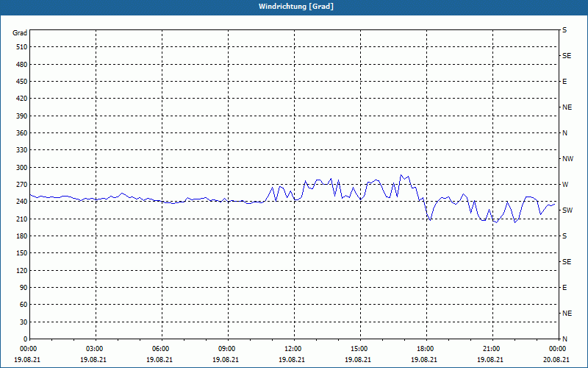Click the 18:00 time label
588x368 pixels.
pos(424,349)
